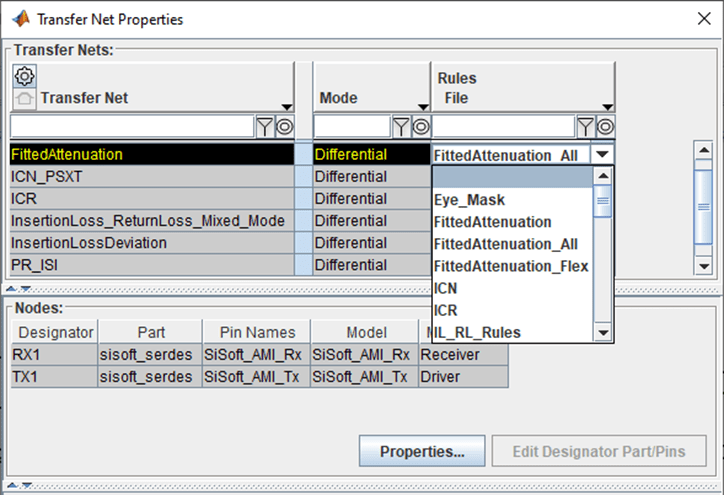The height and width of the screenshot is (495, 724).
Task: Click the Transfer Net column filter funnel icon
Action: [265, 126]
